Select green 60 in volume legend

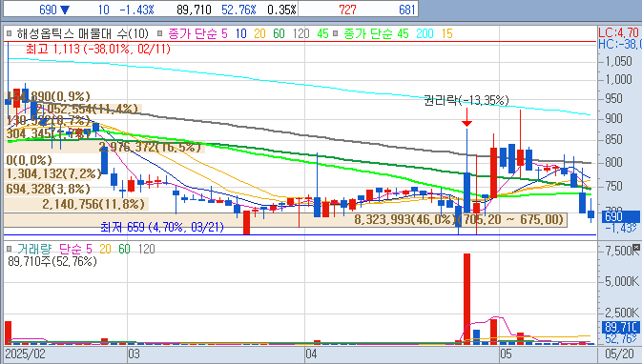coord(124,249)
